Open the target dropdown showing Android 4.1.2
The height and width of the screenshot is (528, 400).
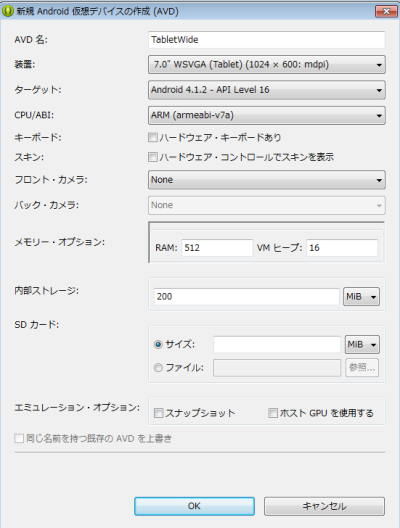pos(267,90)
